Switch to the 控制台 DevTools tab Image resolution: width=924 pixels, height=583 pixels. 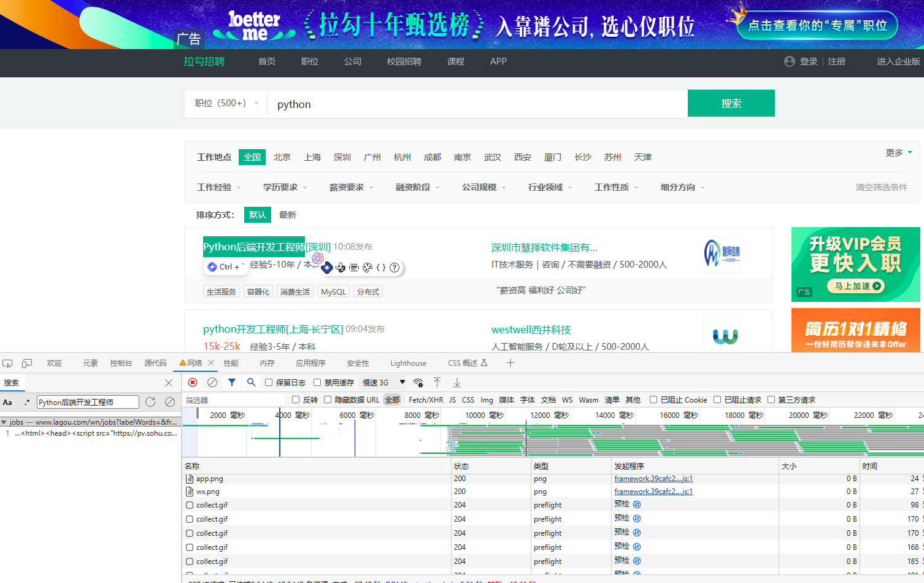(x=121, y=363)
